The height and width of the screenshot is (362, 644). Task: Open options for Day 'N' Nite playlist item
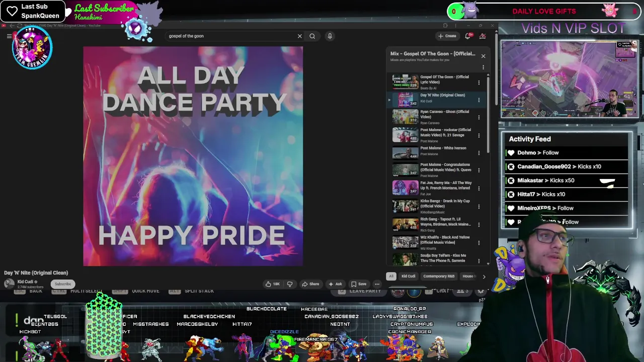479,100
